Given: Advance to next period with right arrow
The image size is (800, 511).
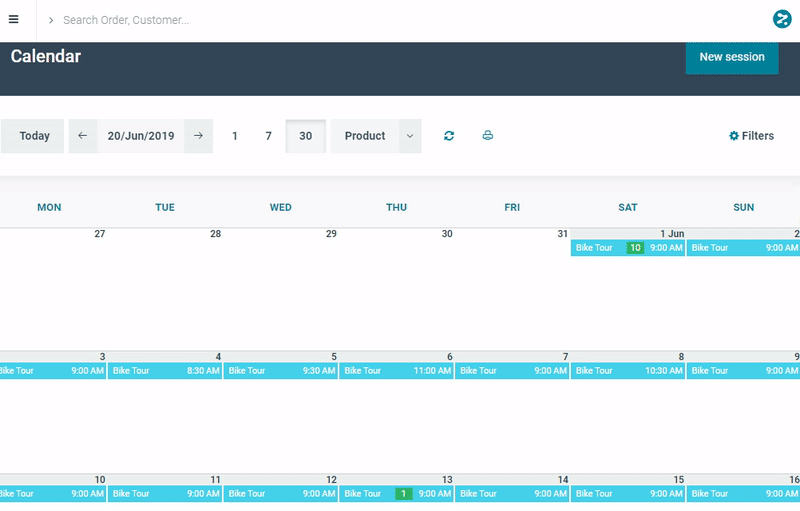Looking at the screenshot, I should point(198,136).
